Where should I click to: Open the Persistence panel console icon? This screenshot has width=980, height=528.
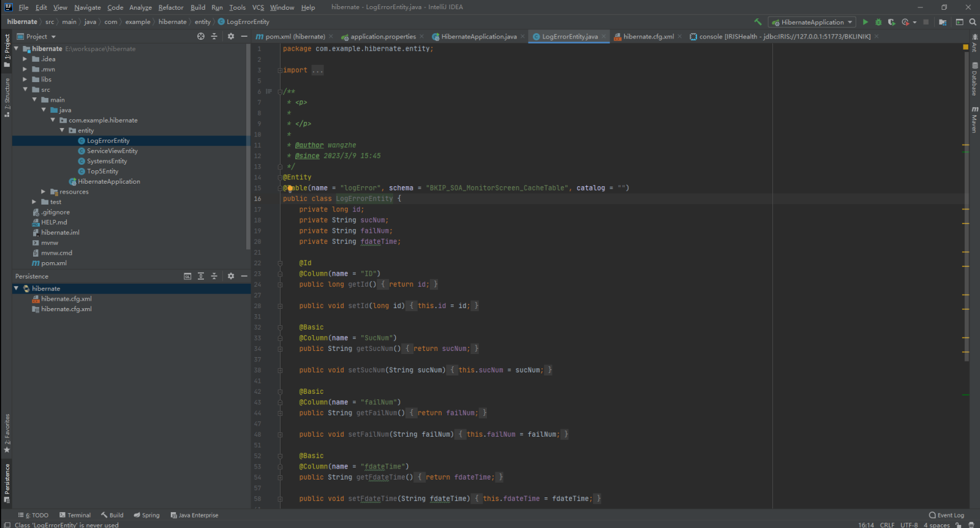coord(187,276)
